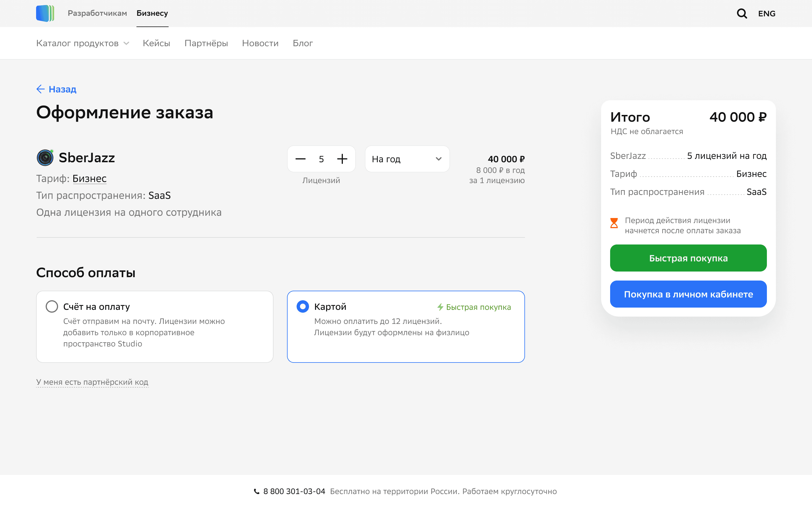Image resolution: width=812 pixels, height=507 pixels.
Task: Click the orange hourglass icon
Action: click(x=614, y=223)
